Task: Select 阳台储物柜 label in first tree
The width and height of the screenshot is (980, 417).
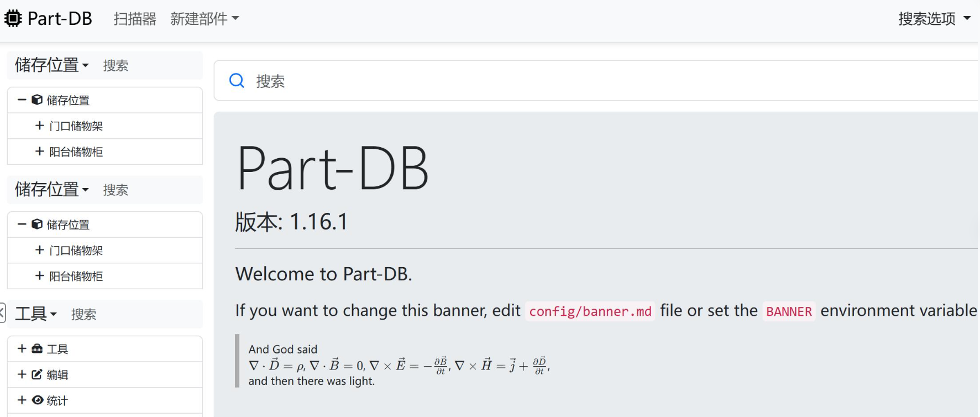Action: pyautogui.click(x=76, y=152)
